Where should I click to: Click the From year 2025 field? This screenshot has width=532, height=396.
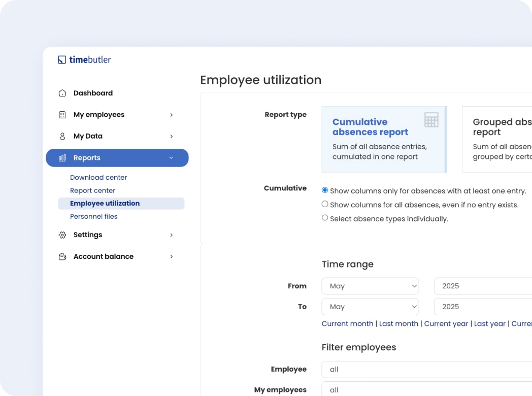point(482,286)
